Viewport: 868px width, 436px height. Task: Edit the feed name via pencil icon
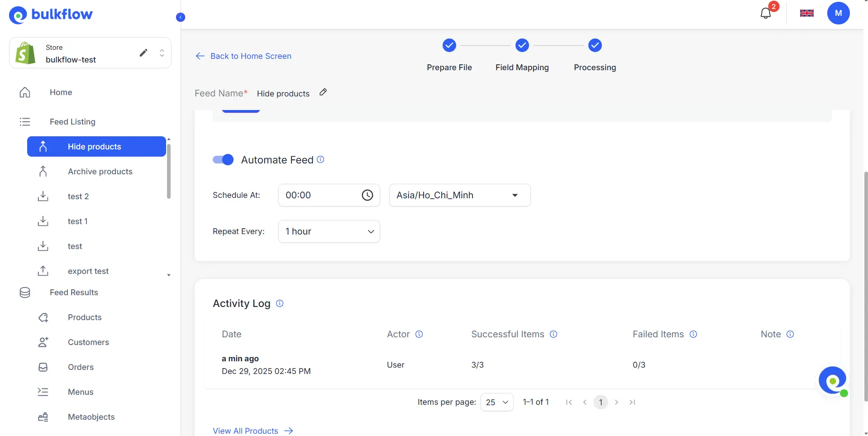[x=323, y=92]
